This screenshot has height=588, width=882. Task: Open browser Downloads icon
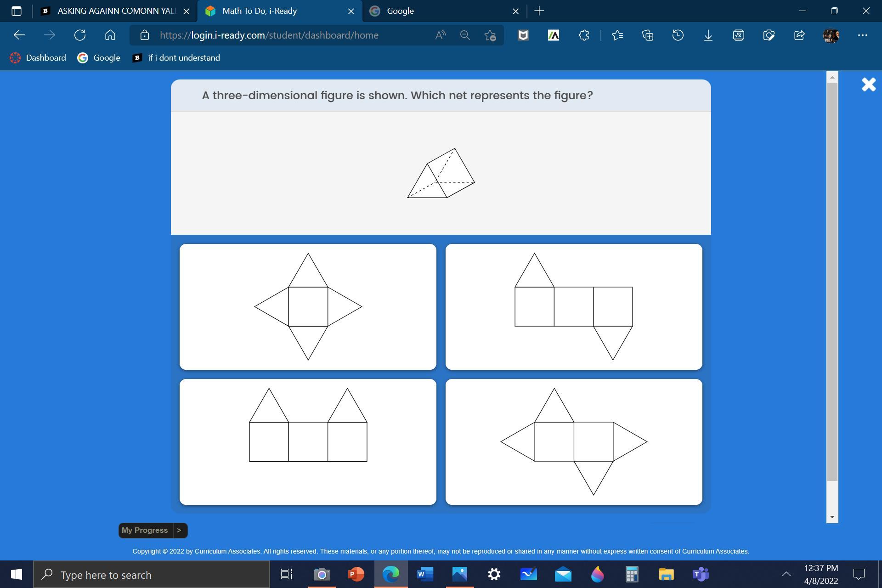click(708, 35)
